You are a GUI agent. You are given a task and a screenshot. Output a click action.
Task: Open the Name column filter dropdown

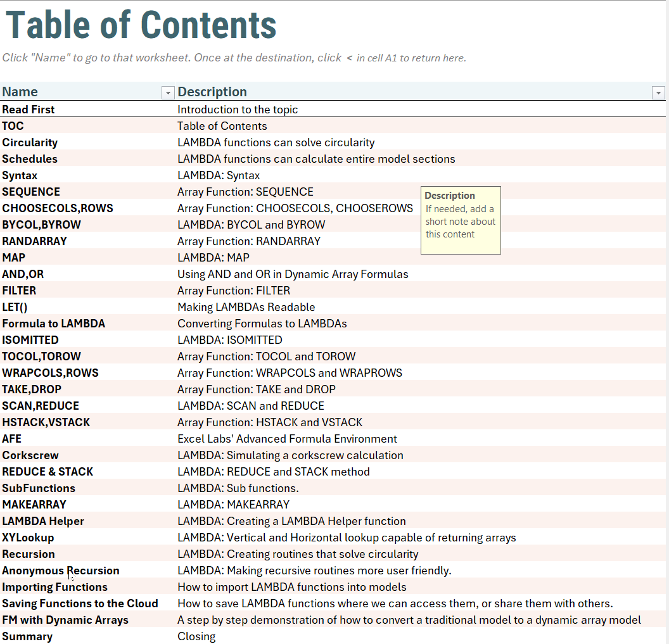[168, 92]
